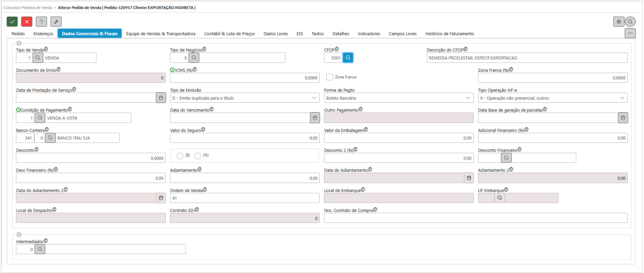This screenshot has width=644, height=273.
Task: Switch to the Endereços tab
Action: point(43,34)
